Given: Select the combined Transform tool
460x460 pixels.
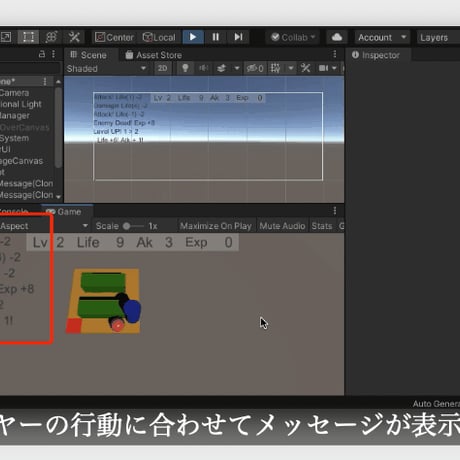Looking at the screenshot, I should coord(51,37).
